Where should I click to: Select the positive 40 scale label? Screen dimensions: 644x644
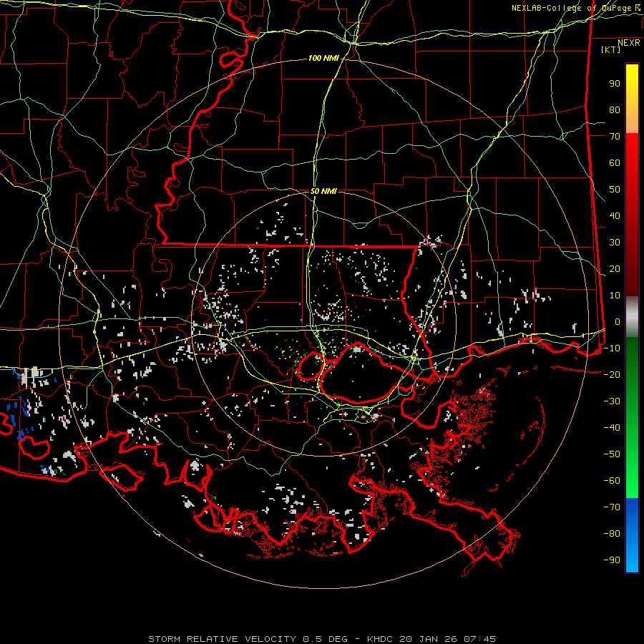[x=615, y=215]
